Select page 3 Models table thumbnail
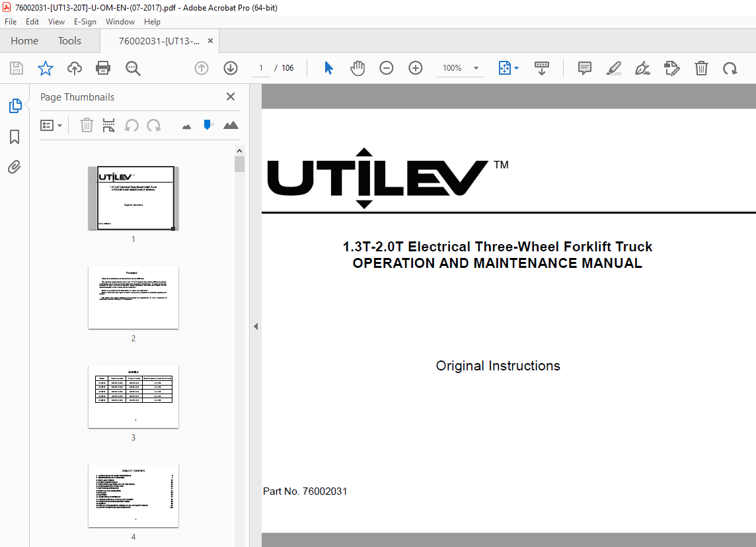 coord(133,396)
